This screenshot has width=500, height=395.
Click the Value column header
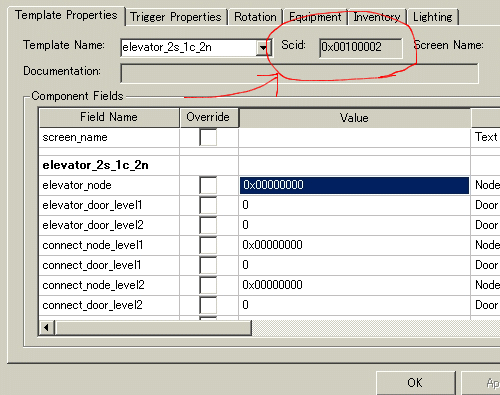(x=355, y=118)
